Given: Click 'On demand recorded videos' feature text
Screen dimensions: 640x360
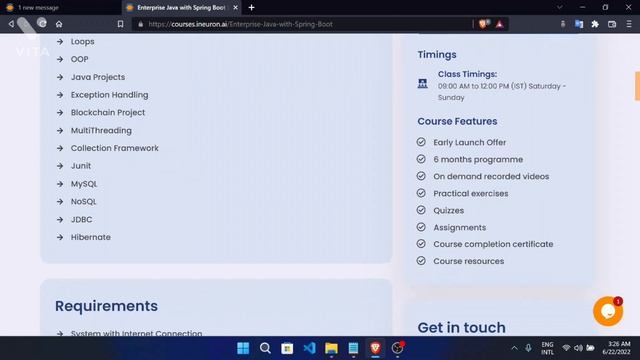Looking at the screenshot, I should [491, 176].
